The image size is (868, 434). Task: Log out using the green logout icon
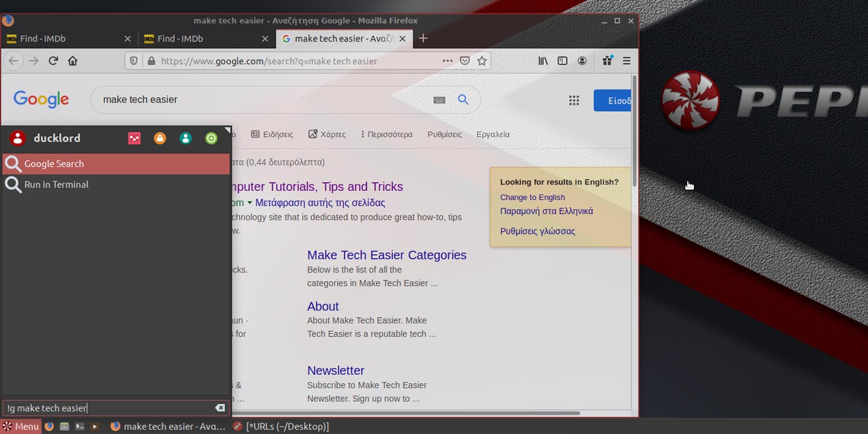[212, 138]
